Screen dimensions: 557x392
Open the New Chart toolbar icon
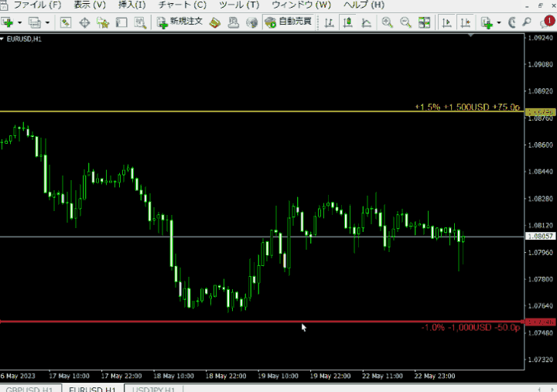pos(7,22)
